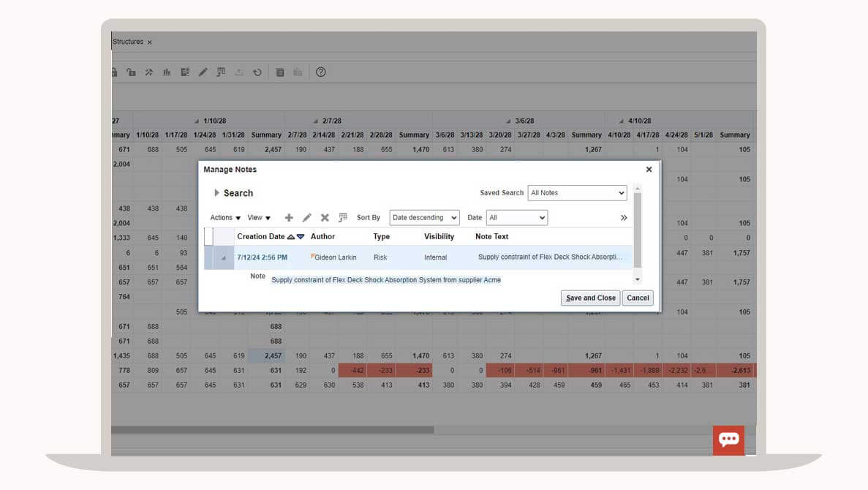
Task: Open the Sort By dropdown
Action: 424,218
